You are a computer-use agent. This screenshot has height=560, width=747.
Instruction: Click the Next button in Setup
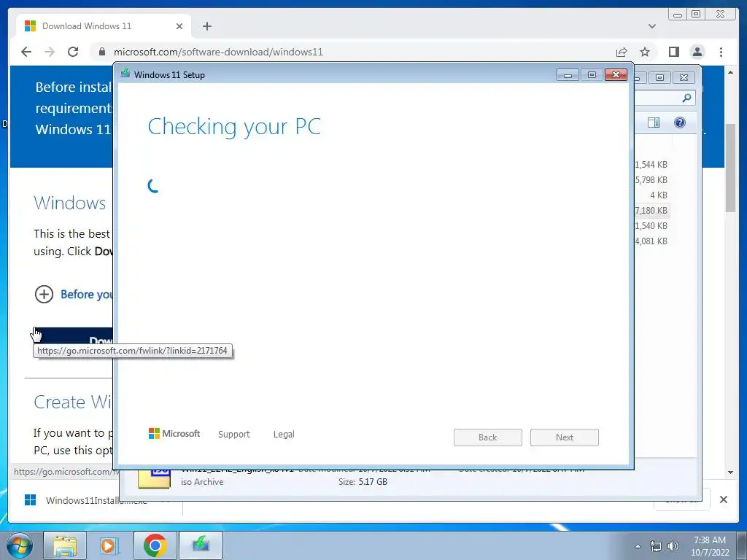565,437
